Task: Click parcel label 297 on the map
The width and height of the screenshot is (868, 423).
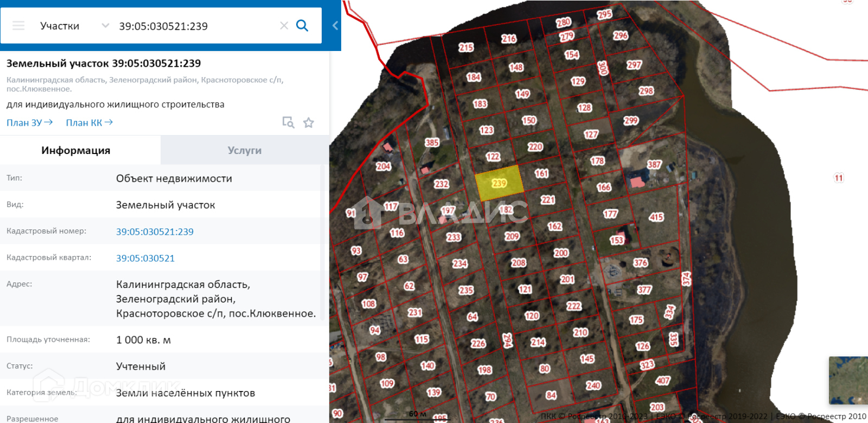Action: click(x=634, y=65)
